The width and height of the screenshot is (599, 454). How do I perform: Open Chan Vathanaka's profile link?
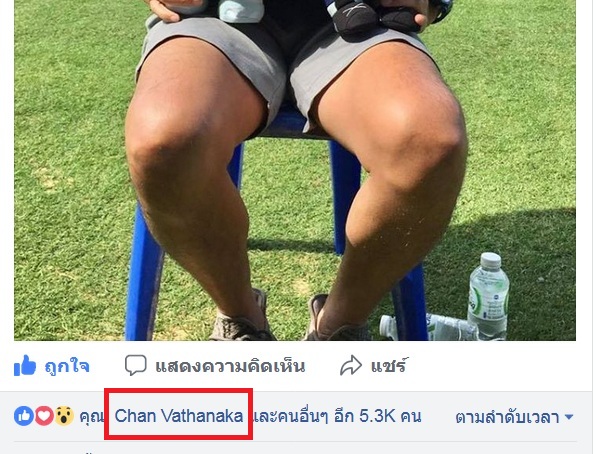(x=179, y=416)
